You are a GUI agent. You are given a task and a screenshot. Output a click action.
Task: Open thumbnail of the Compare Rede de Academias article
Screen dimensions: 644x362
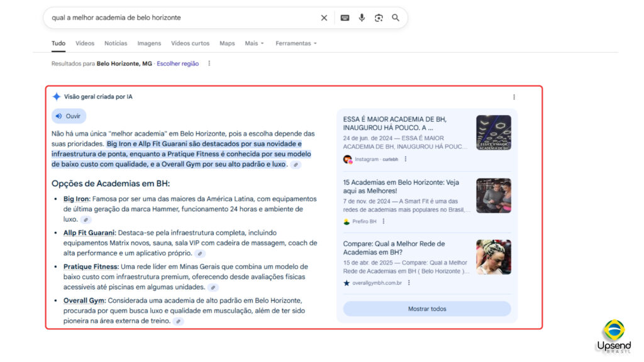pos(494,257)
